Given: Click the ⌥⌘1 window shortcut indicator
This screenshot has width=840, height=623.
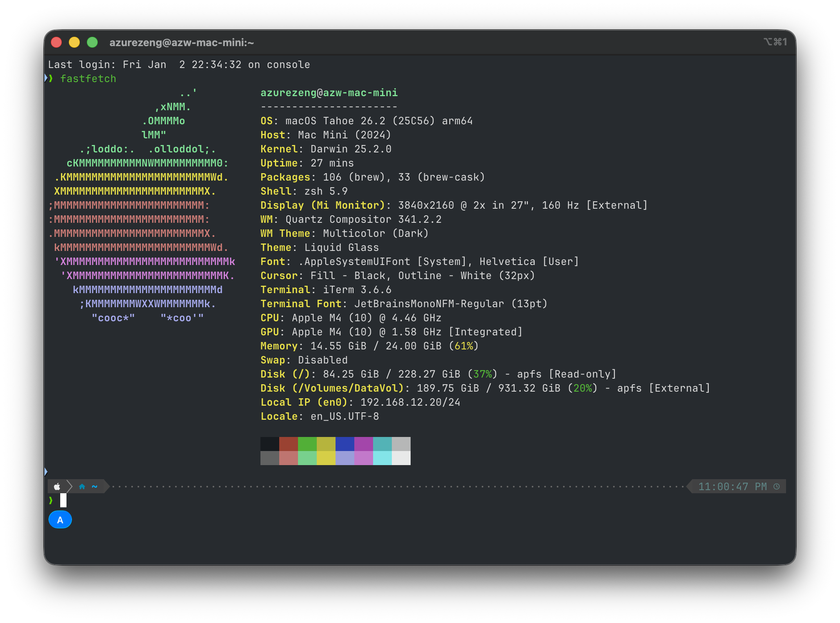Looking at the screenshot, I should 775,42.
